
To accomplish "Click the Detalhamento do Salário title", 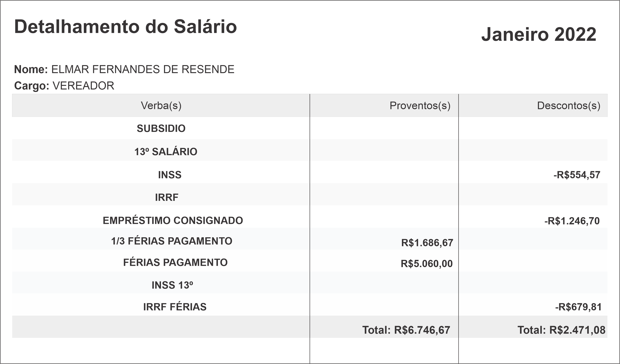I will coord(126,27).
